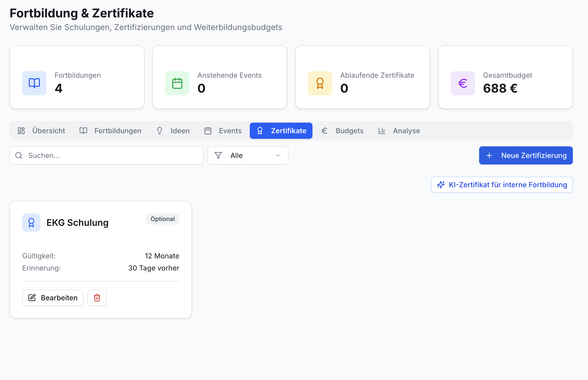This screenshot has width=588, height=380.
Task: Click the award ribbon icon on EKG Schulung card
Action: (31, 223)
